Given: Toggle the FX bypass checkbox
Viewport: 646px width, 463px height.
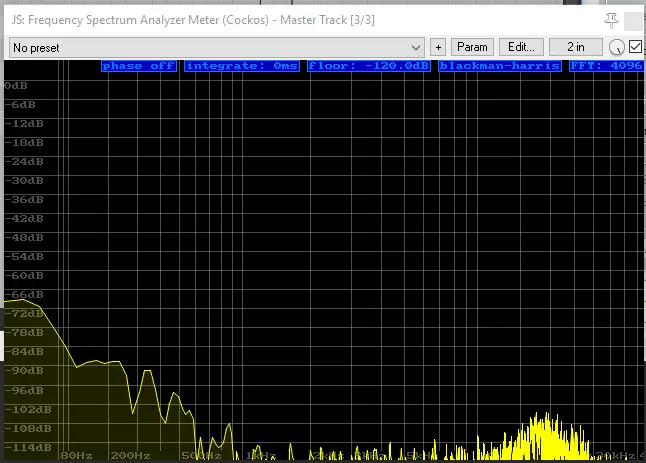Looking at the screenshot, I should 635,47.
